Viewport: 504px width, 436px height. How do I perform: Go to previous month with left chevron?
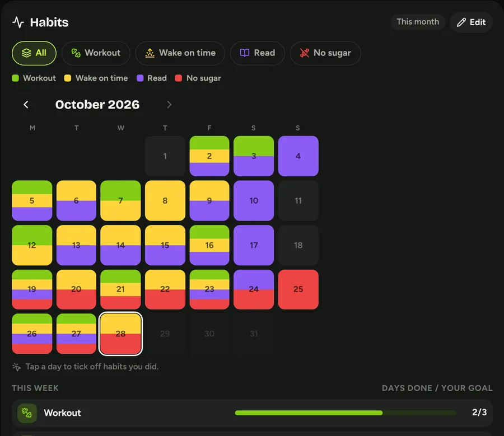coord(26,105)
